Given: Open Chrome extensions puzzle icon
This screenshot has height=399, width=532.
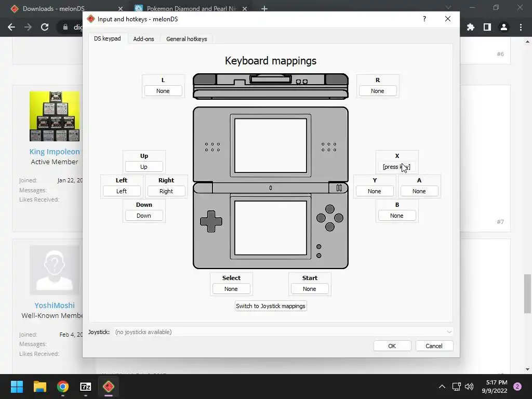Looking at the screenshot, I should (x=471, y=27).
